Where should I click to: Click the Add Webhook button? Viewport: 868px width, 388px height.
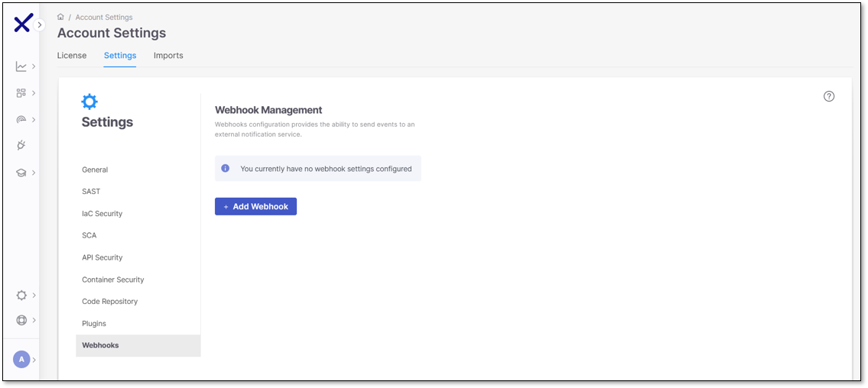click(255, 206)
